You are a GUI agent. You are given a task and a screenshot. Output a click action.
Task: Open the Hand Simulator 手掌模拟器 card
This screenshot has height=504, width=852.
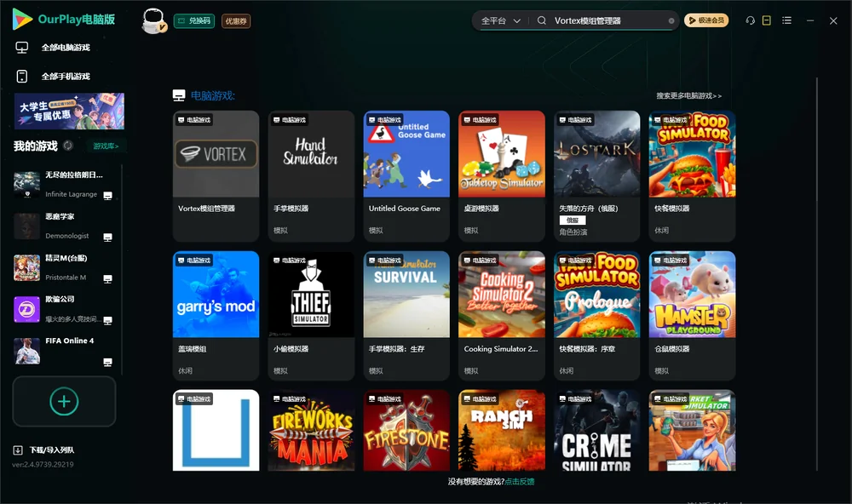(x=311, y=176)
